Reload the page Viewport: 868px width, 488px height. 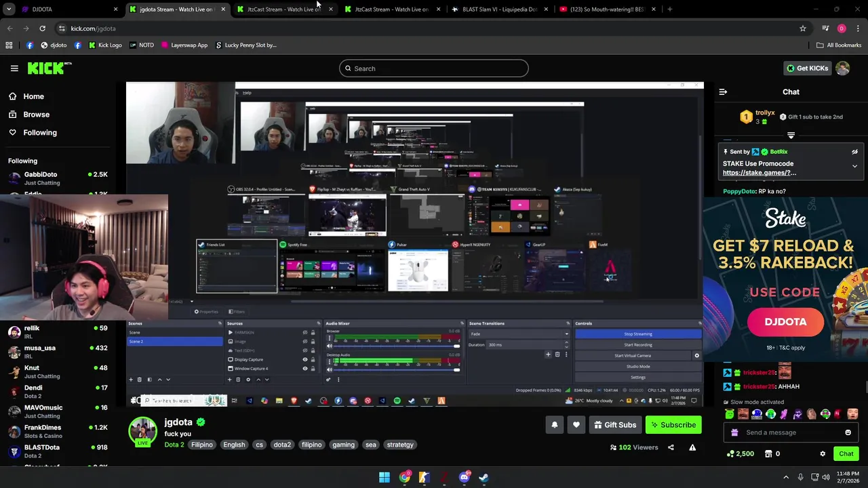pyautogui.click(x=42, y=28)
